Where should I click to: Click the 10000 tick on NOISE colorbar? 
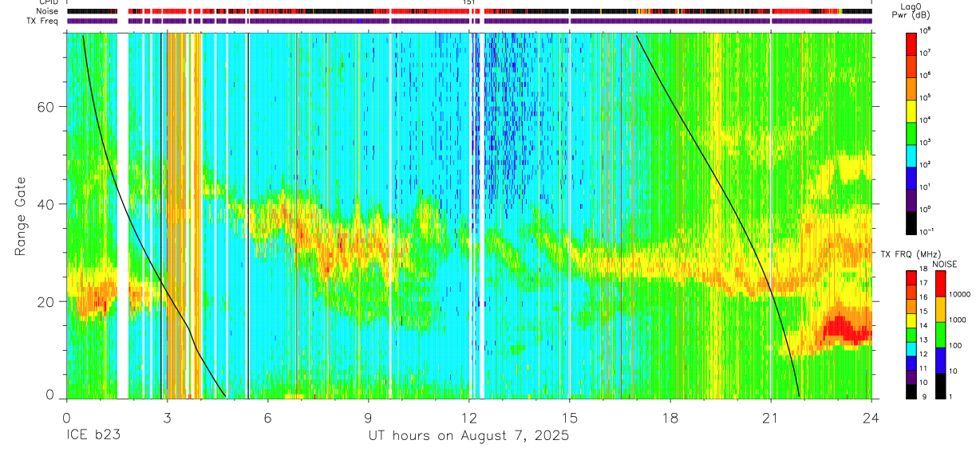[960, 294]
